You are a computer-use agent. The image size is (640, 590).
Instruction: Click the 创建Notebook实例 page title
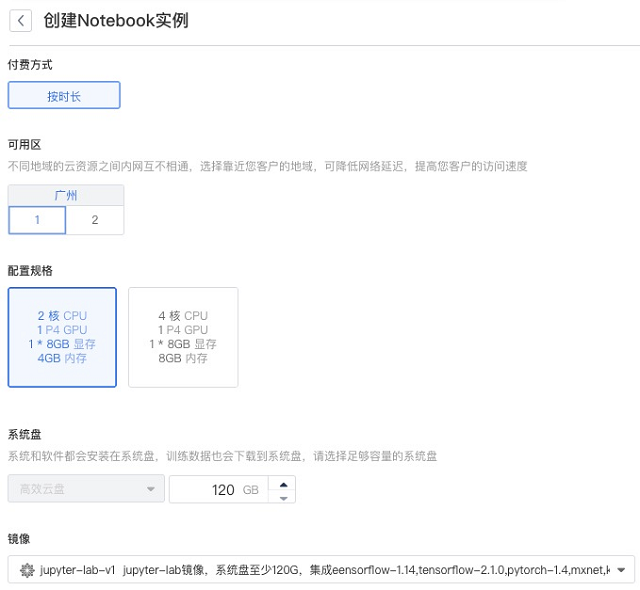click(116, 20)
